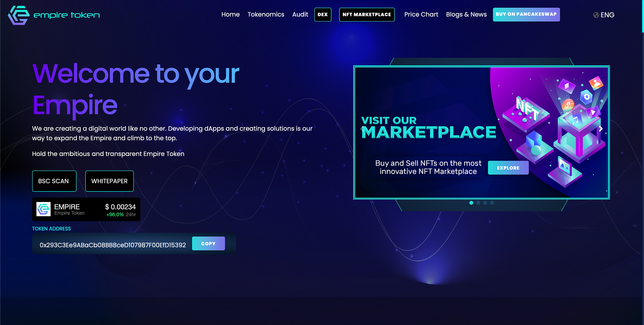Open the Audit navigation link

tap(300, 14)
